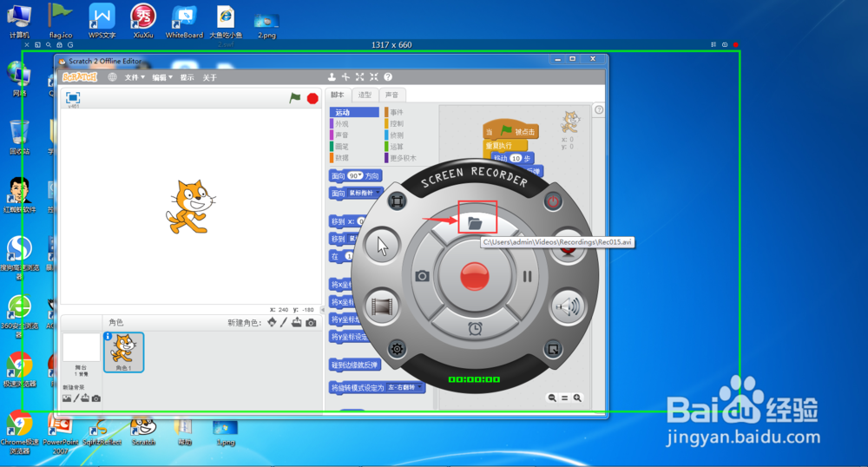Click the Screen Recorder power button

(x=553, y=201)
